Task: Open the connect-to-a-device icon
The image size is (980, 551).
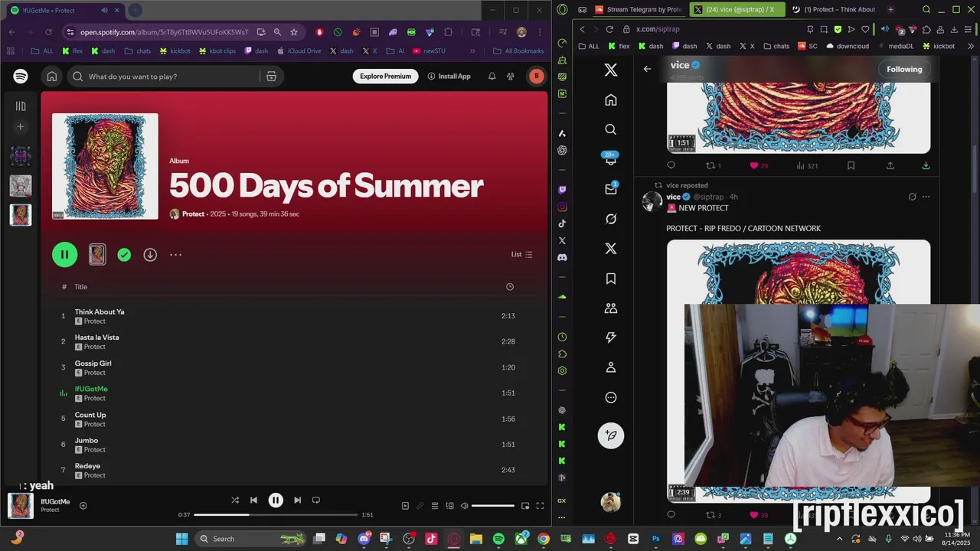Action: click(449, 506)
